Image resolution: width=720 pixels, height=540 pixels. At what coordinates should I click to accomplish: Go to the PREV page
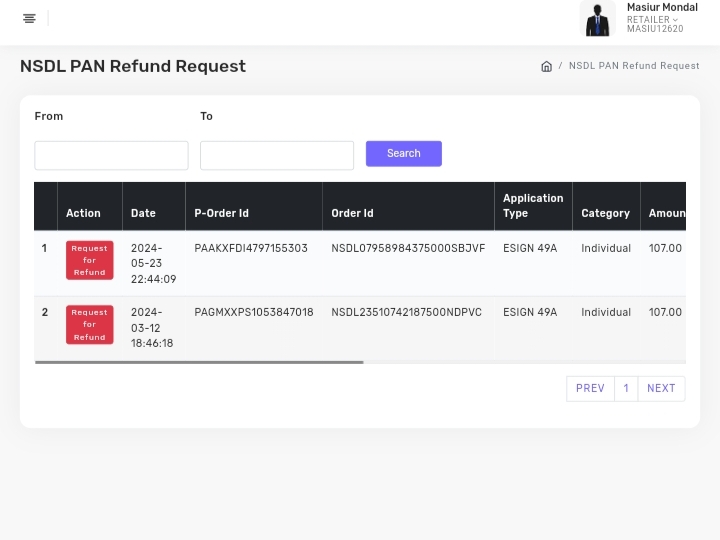pos(590,388)
